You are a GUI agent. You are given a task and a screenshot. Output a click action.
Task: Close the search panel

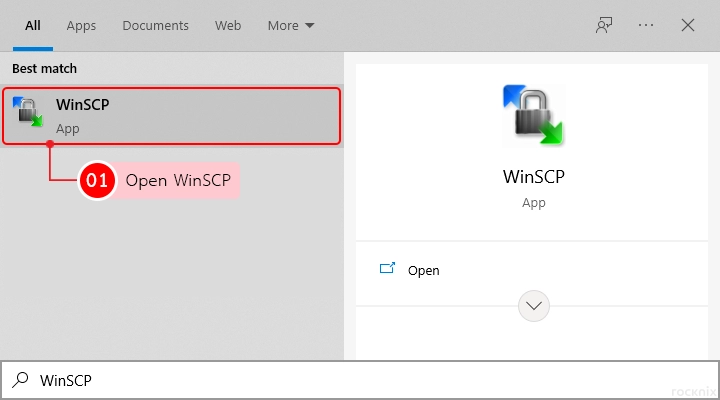click(687, 25)
